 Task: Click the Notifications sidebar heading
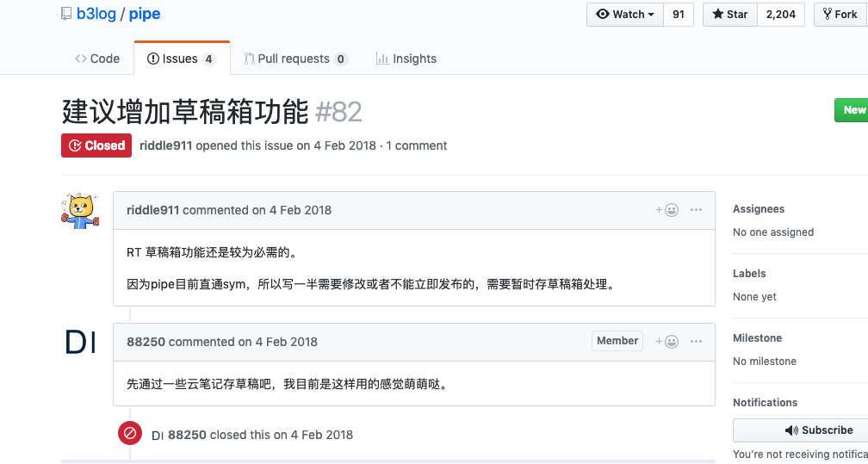click(765, 403)
